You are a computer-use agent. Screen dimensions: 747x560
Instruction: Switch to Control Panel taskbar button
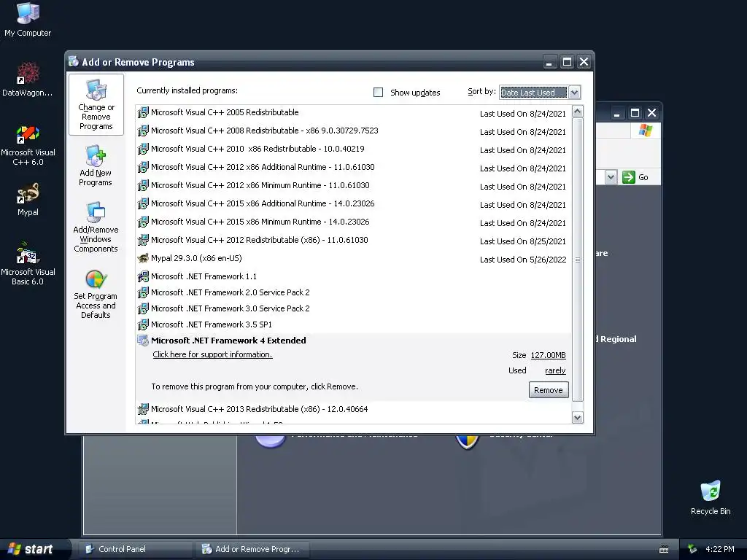click(135, 549)
